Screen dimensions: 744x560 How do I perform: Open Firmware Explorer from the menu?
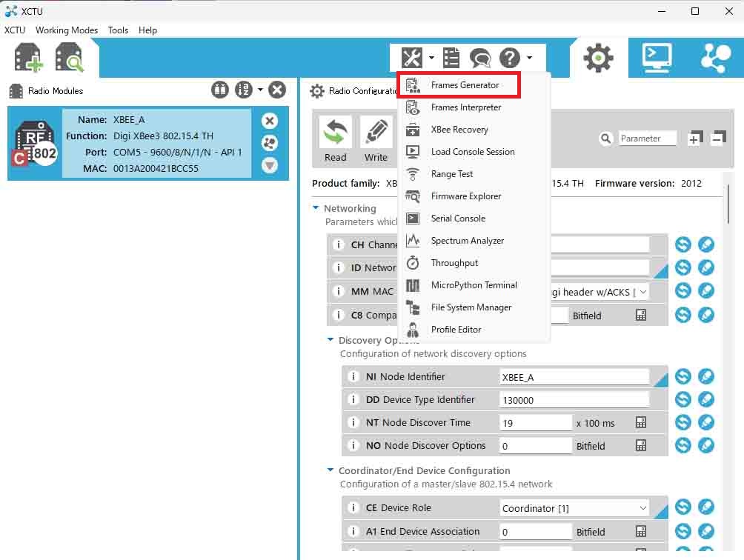coord(474,196)
